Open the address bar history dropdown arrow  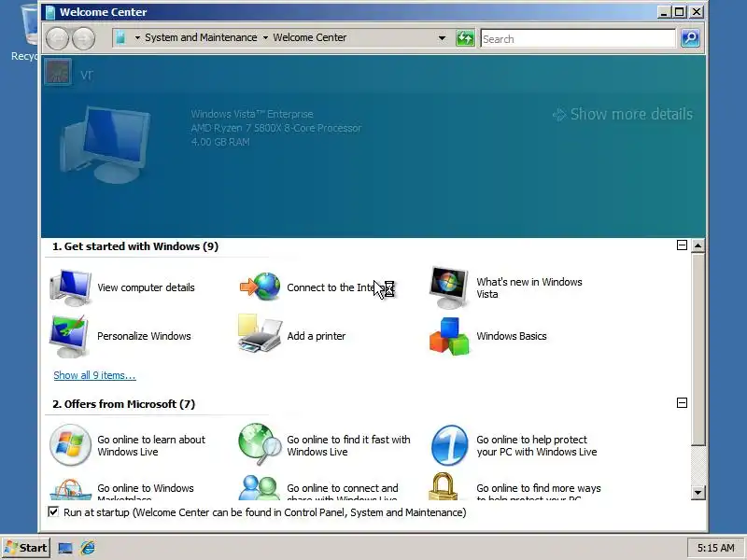442,38
